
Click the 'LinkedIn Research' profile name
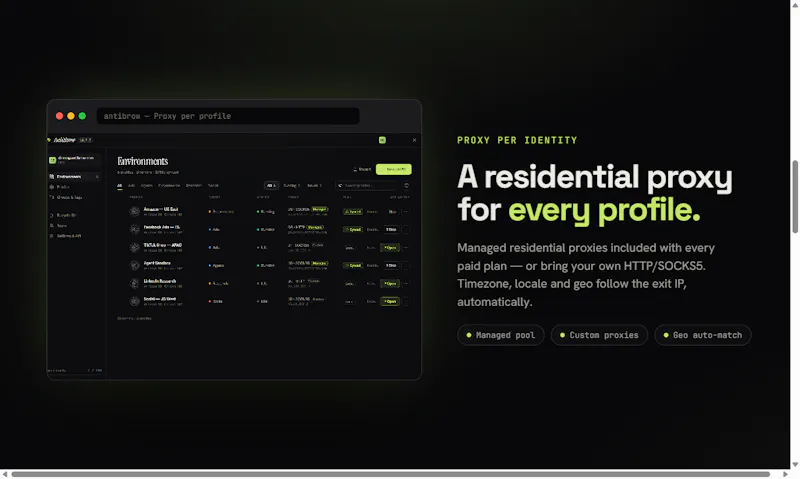tap(160, 281)
